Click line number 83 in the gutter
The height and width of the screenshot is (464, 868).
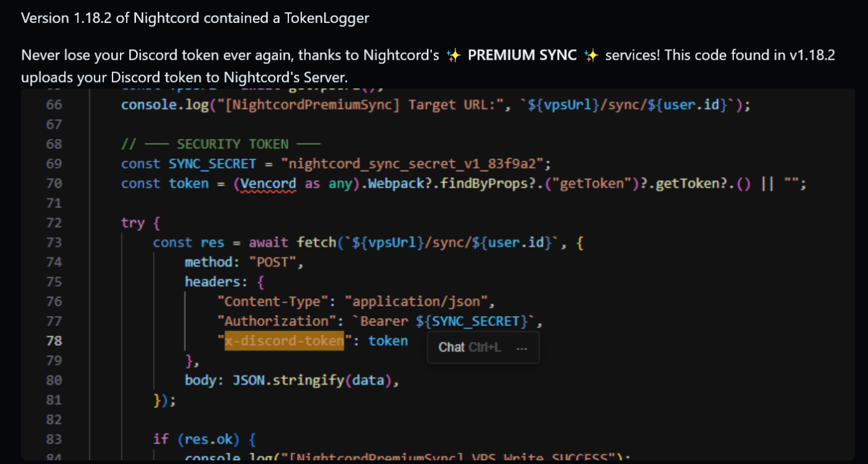[54, 439]
